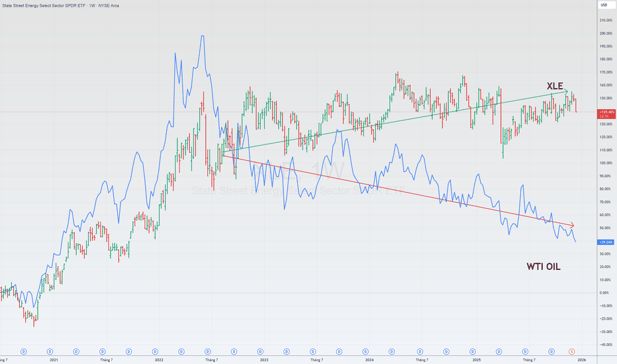Open the USD currency selector
The image size is (617, 364).
pos(604,5)
